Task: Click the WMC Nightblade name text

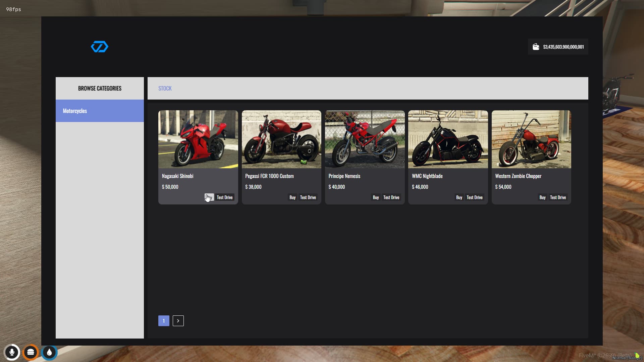Action: tap(427, 176)
